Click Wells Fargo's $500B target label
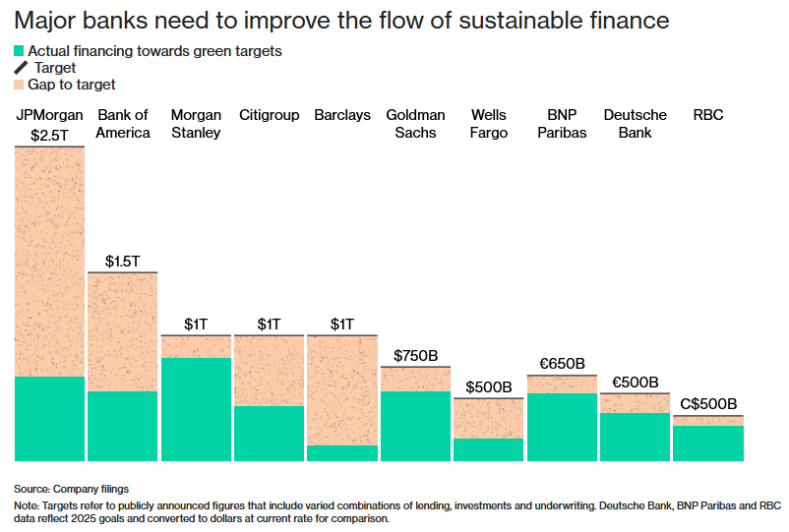The height and width of the screenshot is (532, 789). pos(488,386)
